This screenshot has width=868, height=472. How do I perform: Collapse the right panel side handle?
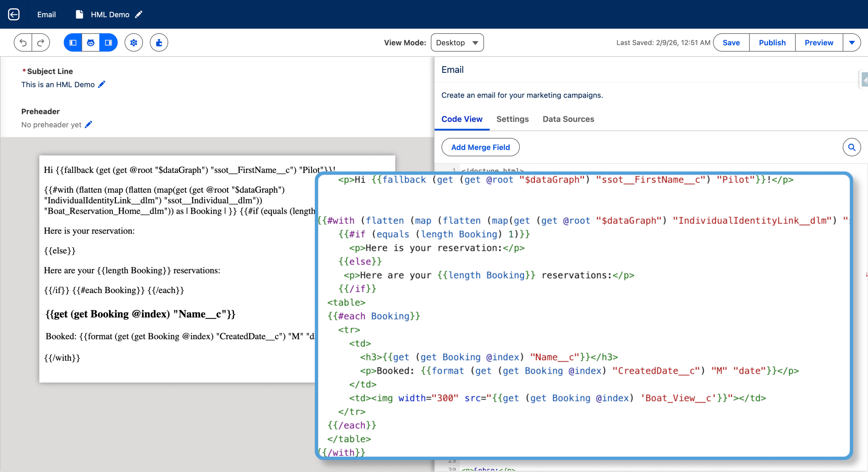[x=864, y=80]
